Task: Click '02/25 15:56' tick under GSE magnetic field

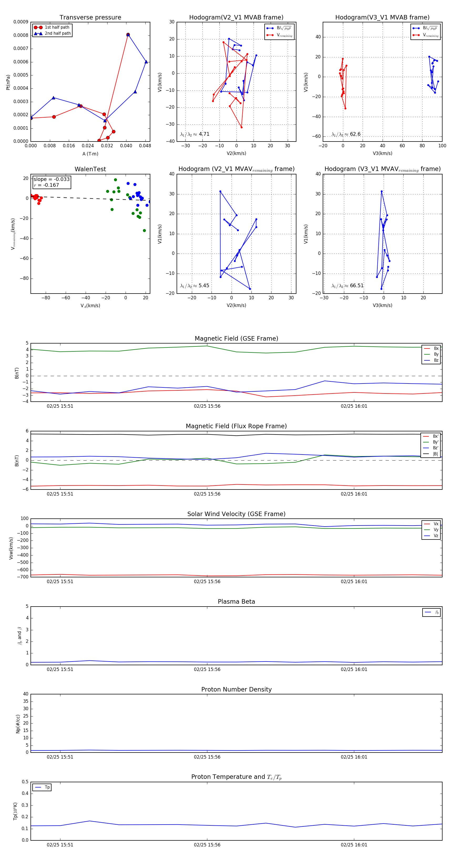Action: tap(207, 406)
